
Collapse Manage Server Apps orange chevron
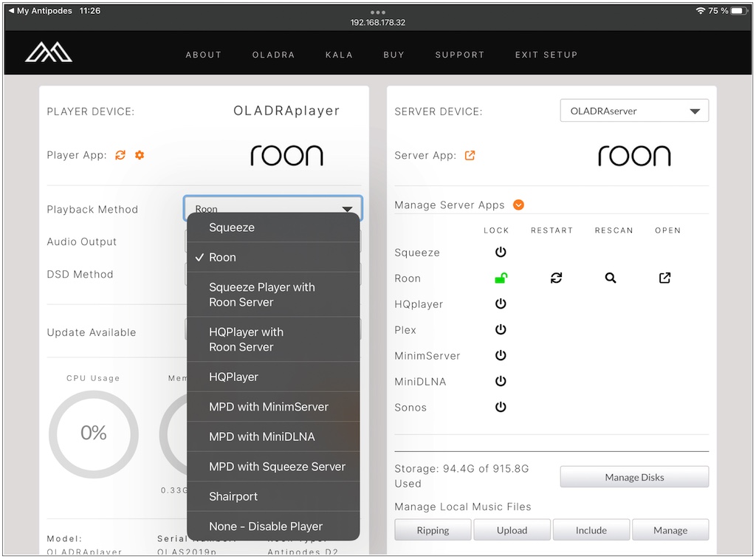tap(518, 205)
